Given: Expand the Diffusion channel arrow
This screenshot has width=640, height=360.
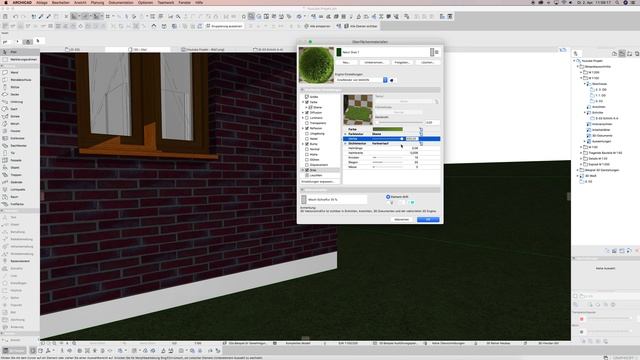Looking at the screenshot, I should (303, 113).
